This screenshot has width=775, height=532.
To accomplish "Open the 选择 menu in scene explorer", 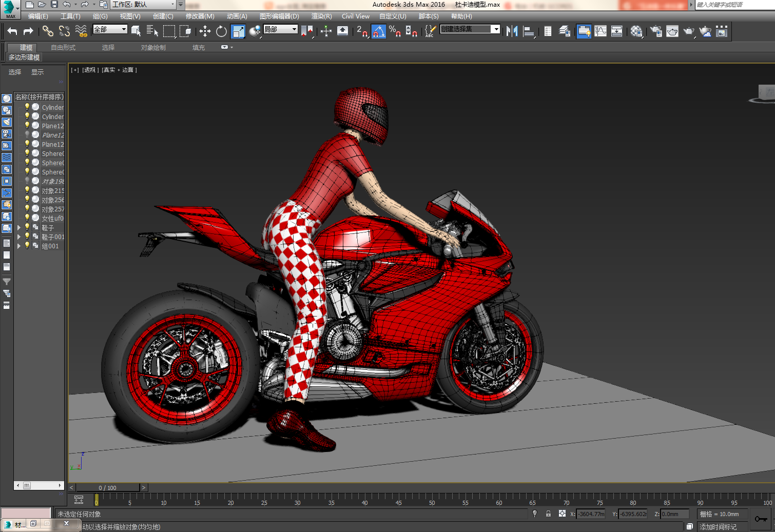I will pos(15,72).
